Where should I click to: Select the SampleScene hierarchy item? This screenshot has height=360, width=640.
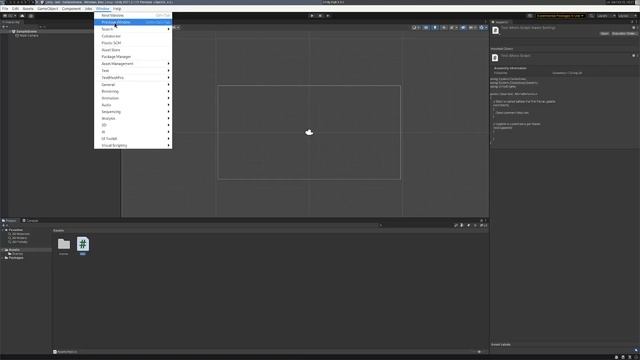[27, 31]
